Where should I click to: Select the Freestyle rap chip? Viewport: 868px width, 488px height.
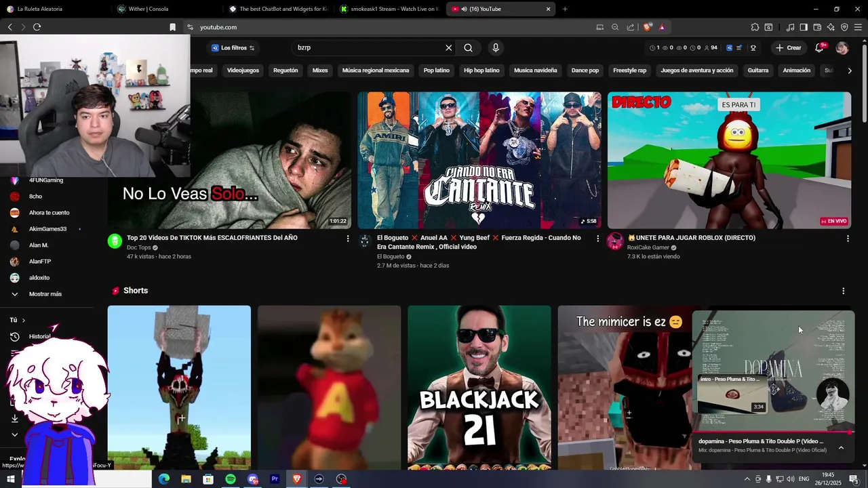click(630, 70)
